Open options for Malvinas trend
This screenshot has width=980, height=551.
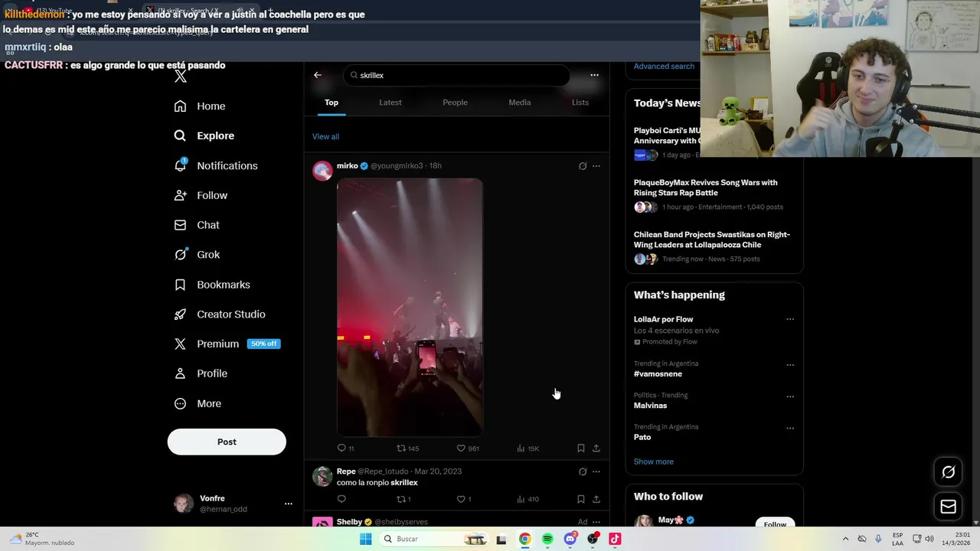click(790, 396)
